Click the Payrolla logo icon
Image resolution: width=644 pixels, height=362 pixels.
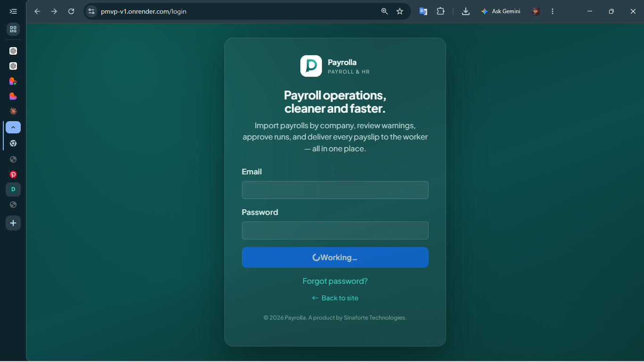[x=311, y=66]
